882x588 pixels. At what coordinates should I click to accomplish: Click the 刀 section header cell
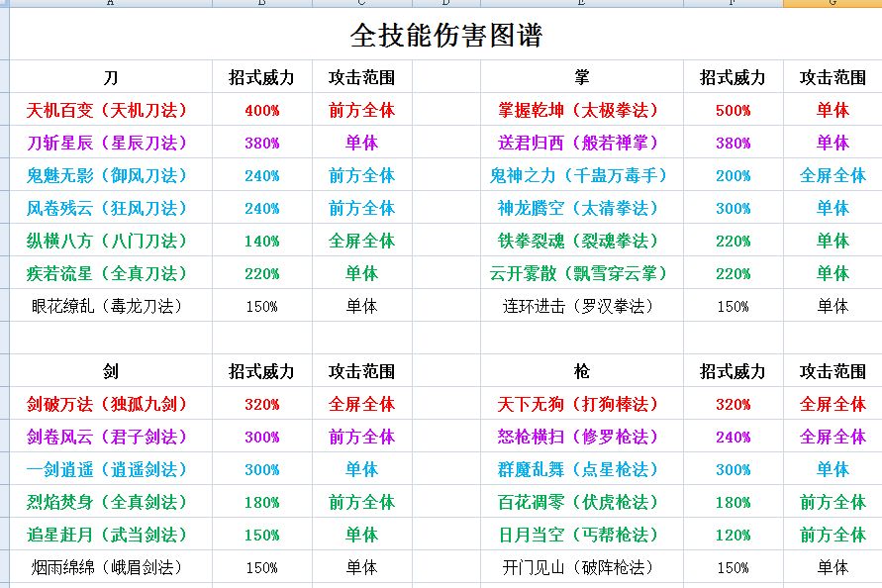tap(111, 77)
